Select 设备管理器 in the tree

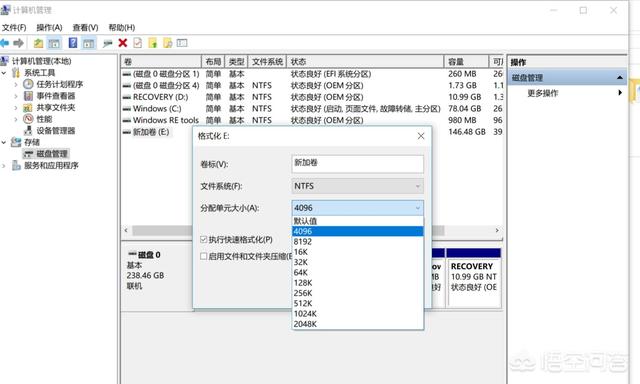[x=56, y=131]
